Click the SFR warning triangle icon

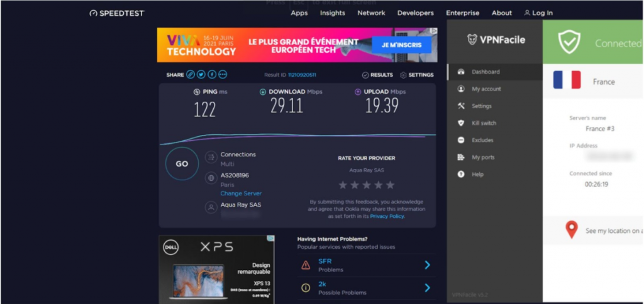306,265
